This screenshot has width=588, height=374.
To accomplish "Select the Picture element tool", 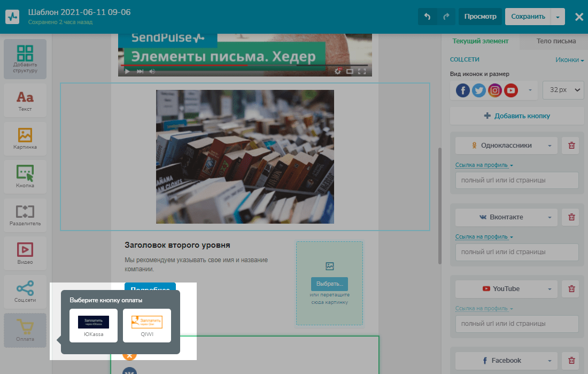I will (25, 139).
